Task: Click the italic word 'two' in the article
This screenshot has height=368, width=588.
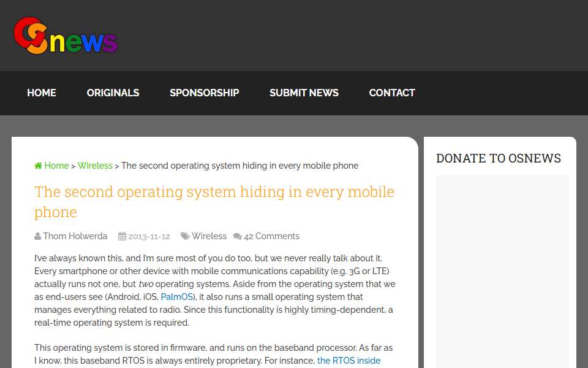Action: [146, 284]
